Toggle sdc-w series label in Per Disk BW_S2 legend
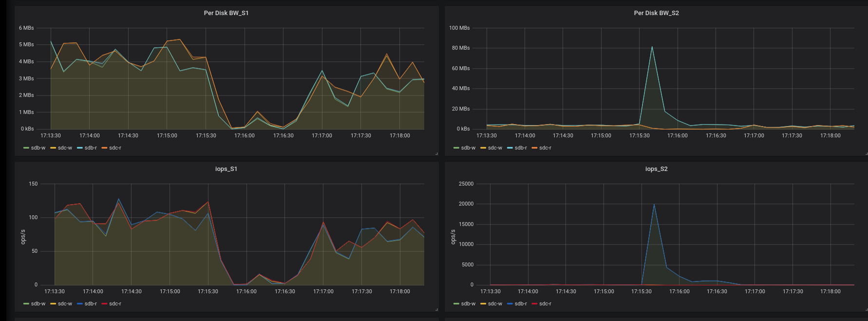 [x=495, y=148]
